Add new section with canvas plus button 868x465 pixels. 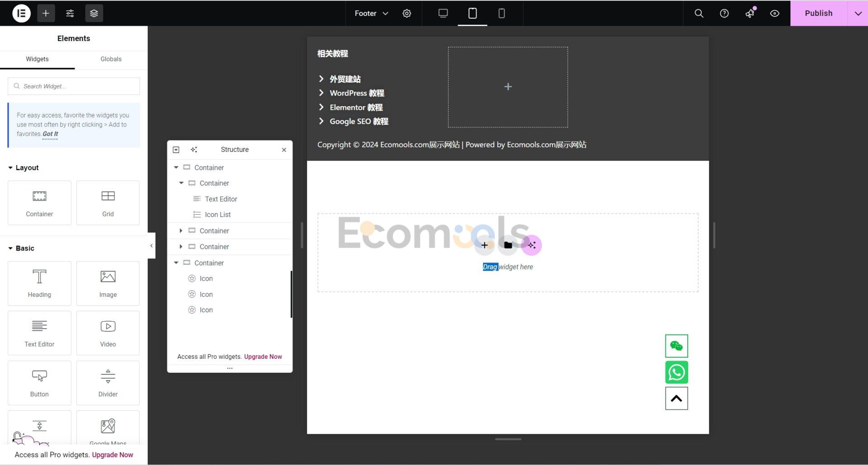coord(484,245)
